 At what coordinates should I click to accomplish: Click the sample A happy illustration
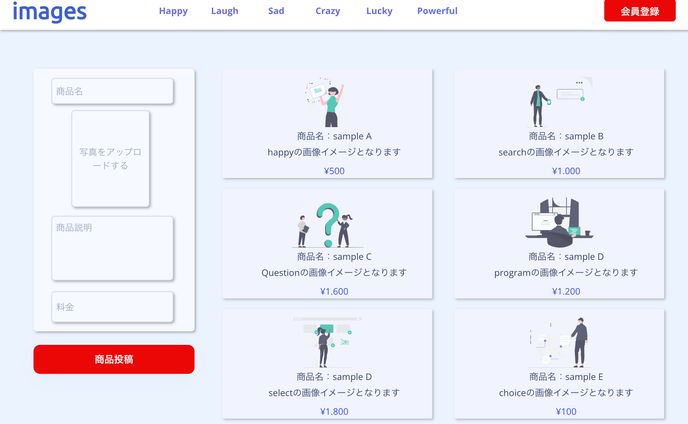click(x=327, y=101)
